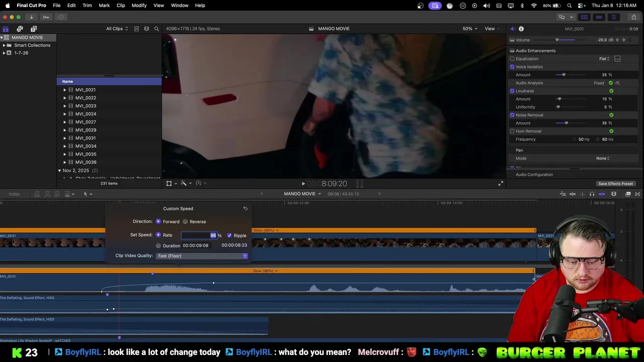Open the Effects browser icon
Image resolution: width=644 pixels, height=362 pixels.
[x=628, y=194]
